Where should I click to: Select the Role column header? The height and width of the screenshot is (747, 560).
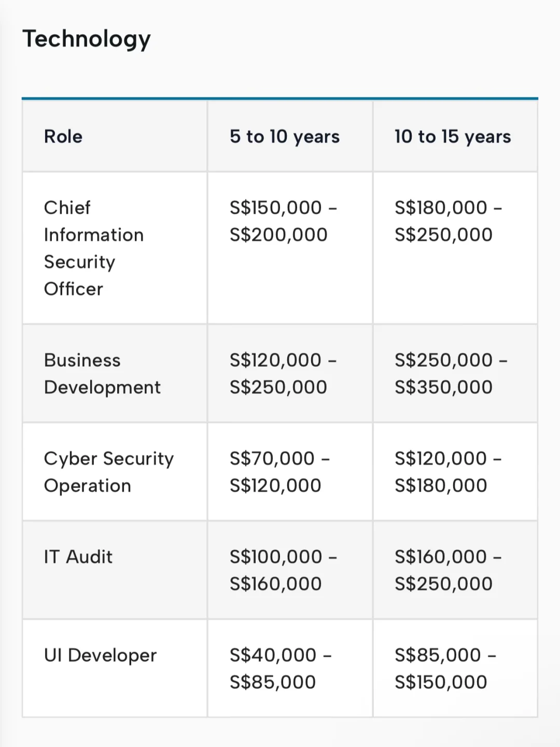[x=63, y=136]
